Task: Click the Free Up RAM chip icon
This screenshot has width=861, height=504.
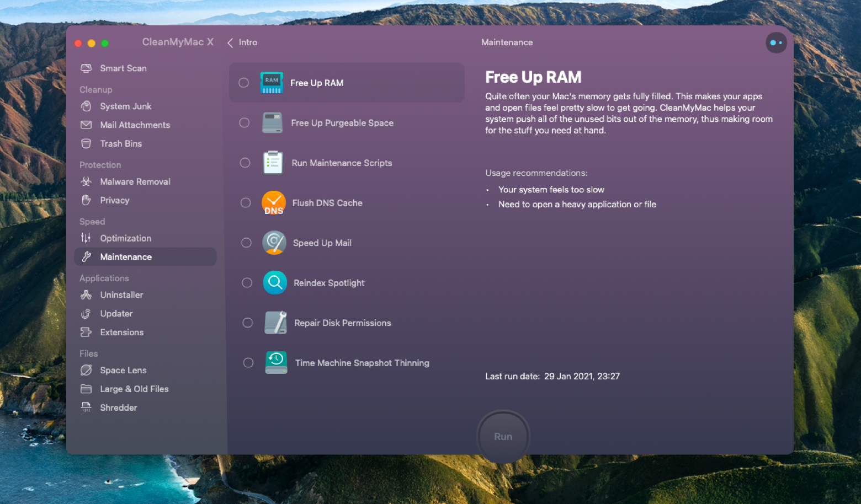Action: click(272, 83)
